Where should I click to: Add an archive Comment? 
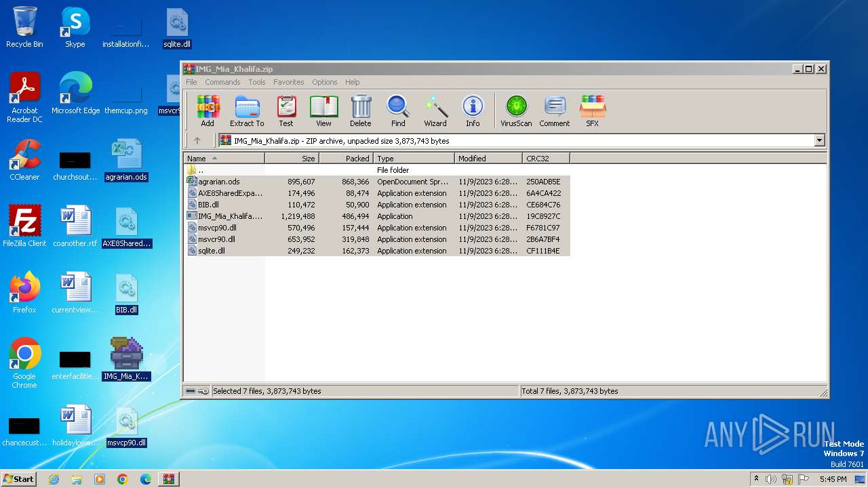(555, 111)
